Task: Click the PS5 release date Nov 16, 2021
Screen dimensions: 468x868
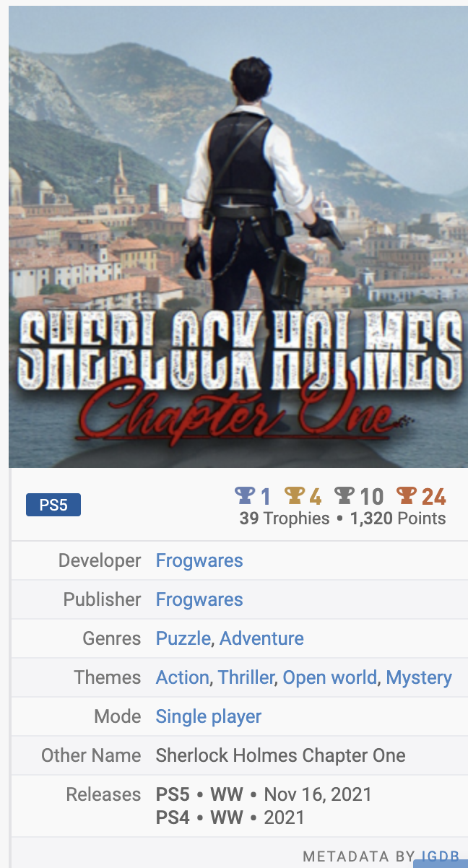Action: [318, 794]
